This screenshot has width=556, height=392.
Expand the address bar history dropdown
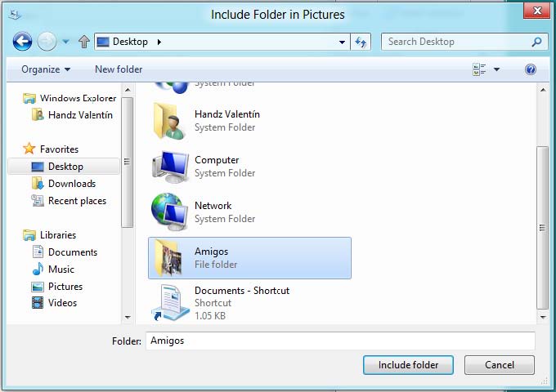click(x=343, y=42)
